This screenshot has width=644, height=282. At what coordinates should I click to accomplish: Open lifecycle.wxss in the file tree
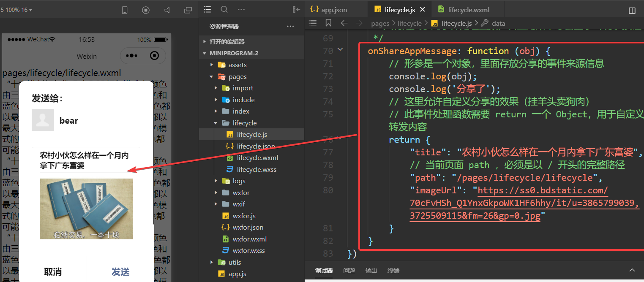point(252,170)
